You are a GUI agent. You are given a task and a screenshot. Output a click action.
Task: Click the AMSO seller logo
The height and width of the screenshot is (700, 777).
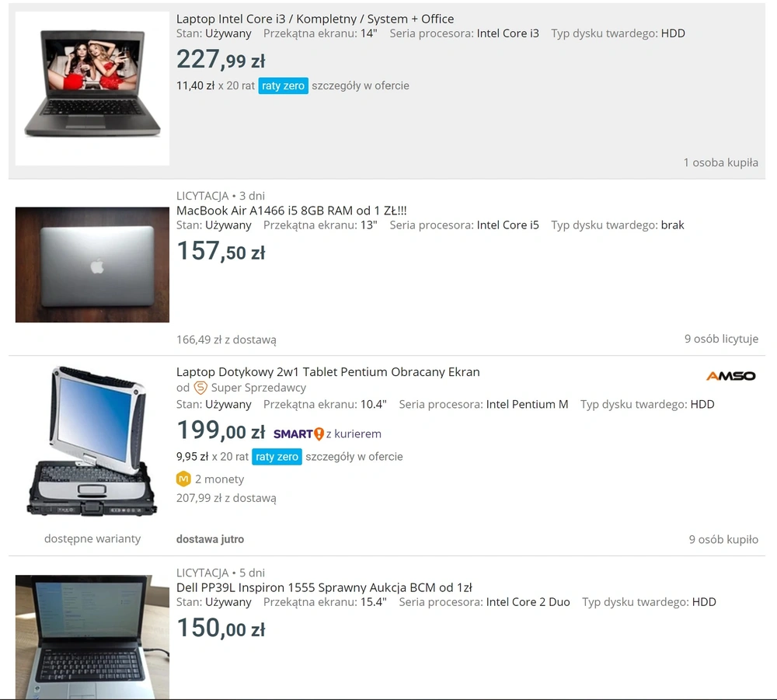[730, 376]
